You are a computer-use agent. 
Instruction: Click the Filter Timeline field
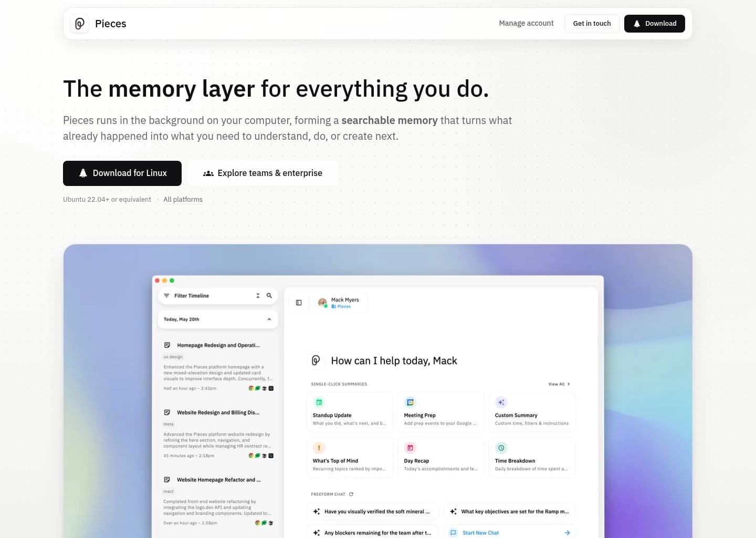pyautogui.click(x=218, y=296)
